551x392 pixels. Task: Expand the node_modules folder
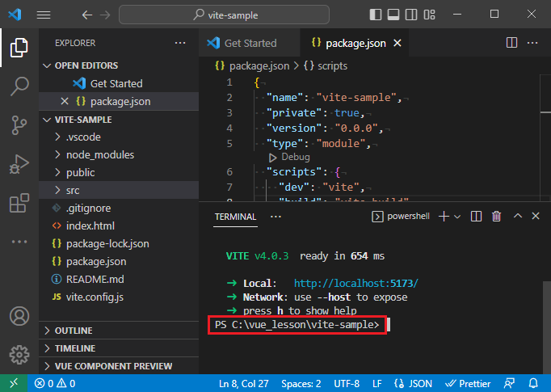(x=119, y=154)
